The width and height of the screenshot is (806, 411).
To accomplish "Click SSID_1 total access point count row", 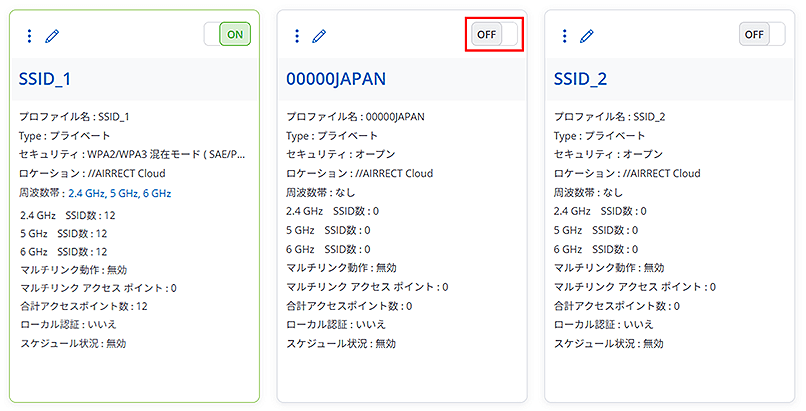I will [x=84, y=305].
